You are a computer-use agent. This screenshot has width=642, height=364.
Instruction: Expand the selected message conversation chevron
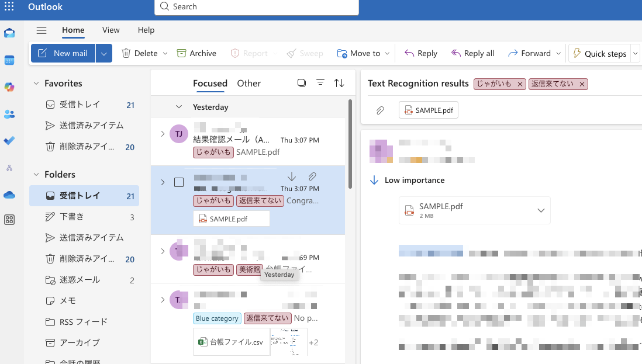coord(163,182)
